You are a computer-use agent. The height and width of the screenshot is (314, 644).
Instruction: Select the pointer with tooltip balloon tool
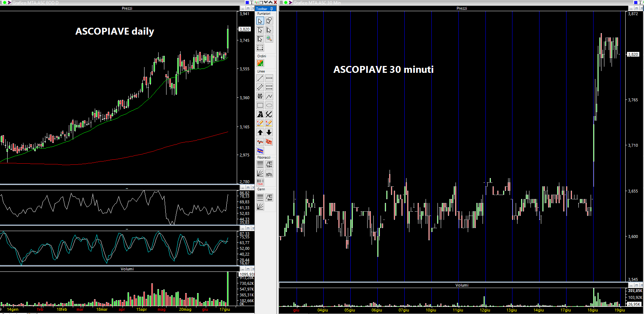coord(269,21)
